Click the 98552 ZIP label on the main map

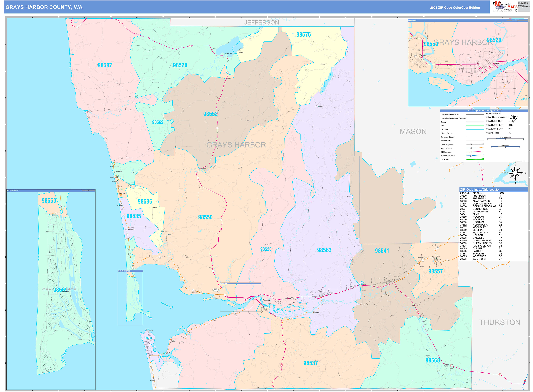pyautogui.click(x=210, y=114)
